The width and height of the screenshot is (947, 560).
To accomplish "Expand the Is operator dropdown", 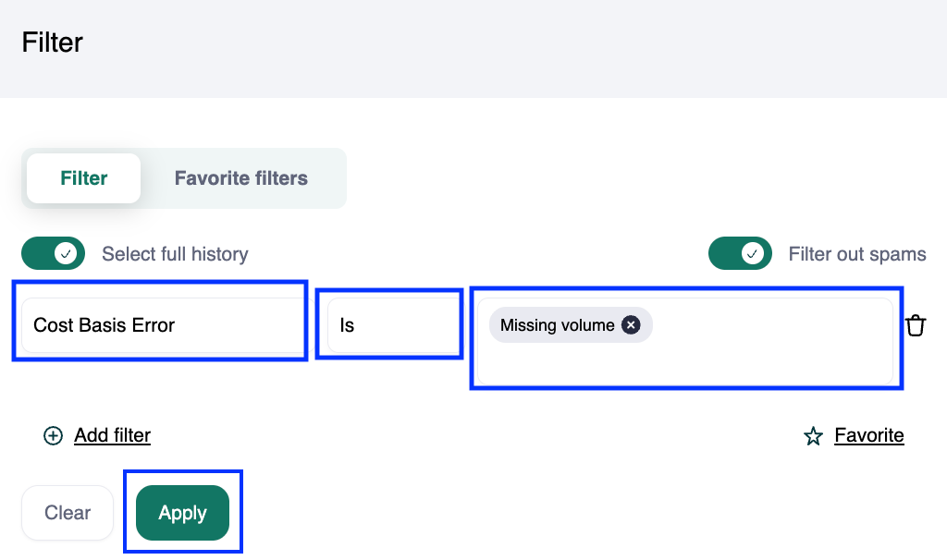I will [388, 325].
